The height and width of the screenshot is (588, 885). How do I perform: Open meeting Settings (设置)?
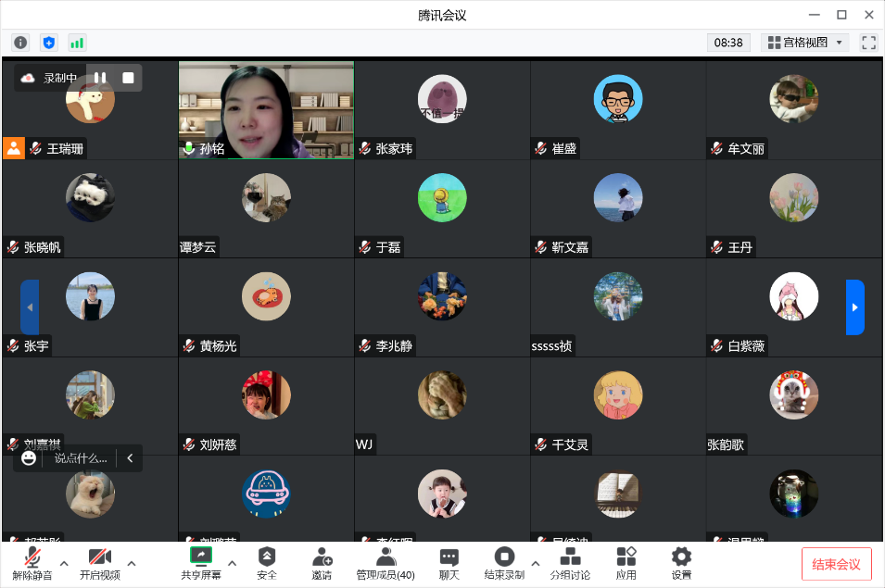coord(681,563)
